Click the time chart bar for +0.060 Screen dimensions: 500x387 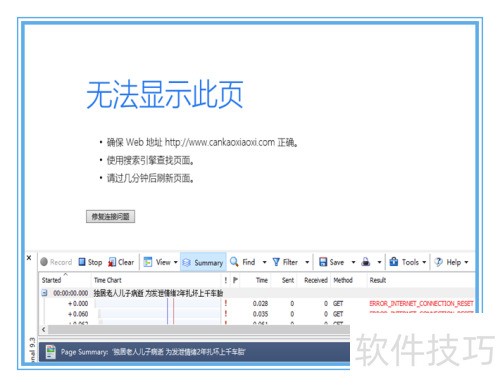click(159, 314)
